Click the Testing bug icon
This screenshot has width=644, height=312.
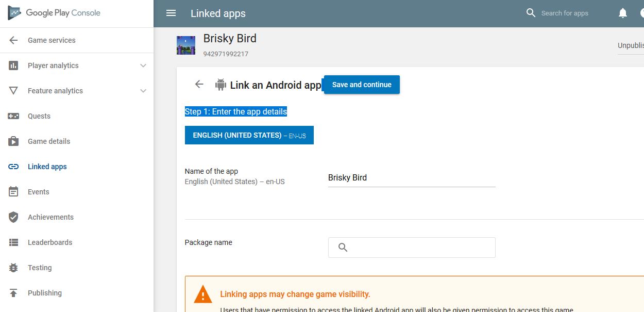[14, 268]
